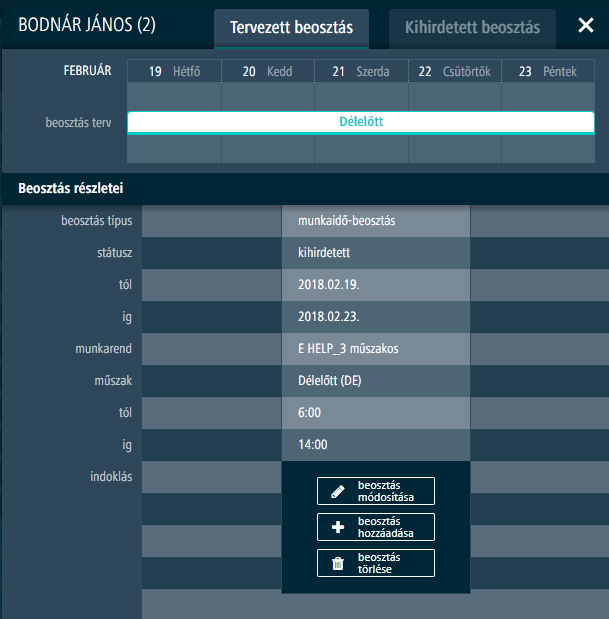Open the Kihirdetett beosztás tab
This screenshot has width=609, height=619.
click(x=472, y=28)
